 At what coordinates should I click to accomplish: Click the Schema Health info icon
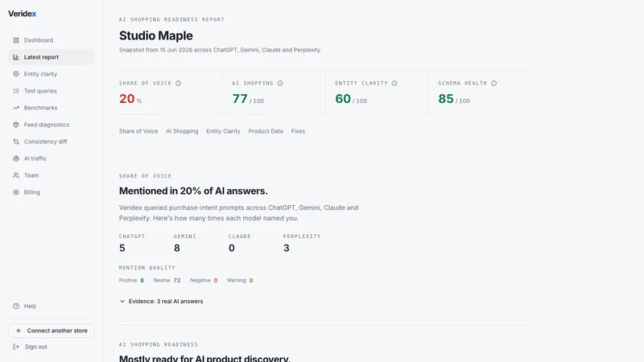click(493, 84)
